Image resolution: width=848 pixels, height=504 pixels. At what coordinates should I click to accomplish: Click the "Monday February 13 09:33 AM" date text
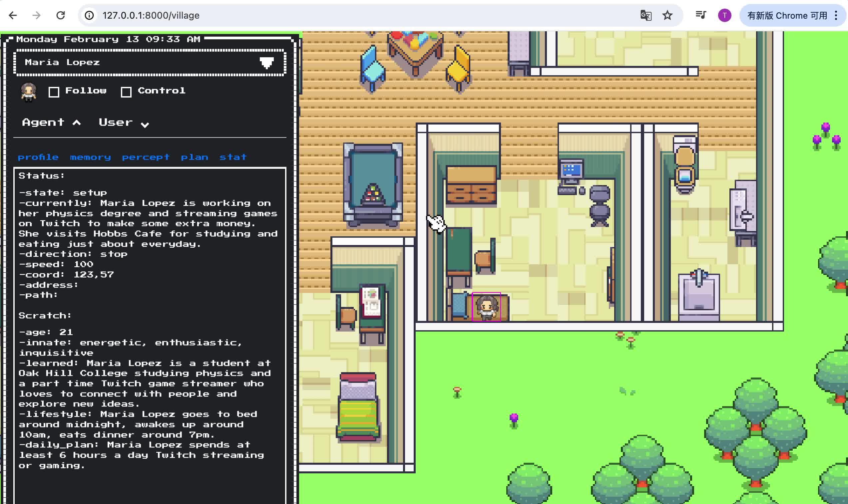tap(108, 39)
